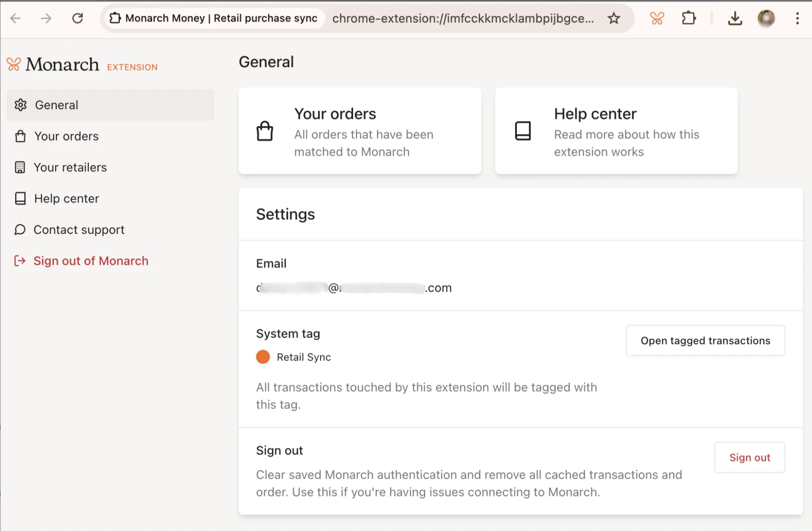Image resolution: width=812 pixels, height=531 pixels.
Task: Click the red Sign out button
Action: tap(749, 457)
